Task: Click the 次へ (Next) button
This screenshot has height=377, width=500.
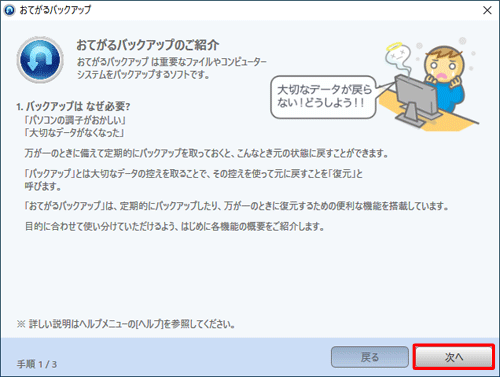Action: 454,357
